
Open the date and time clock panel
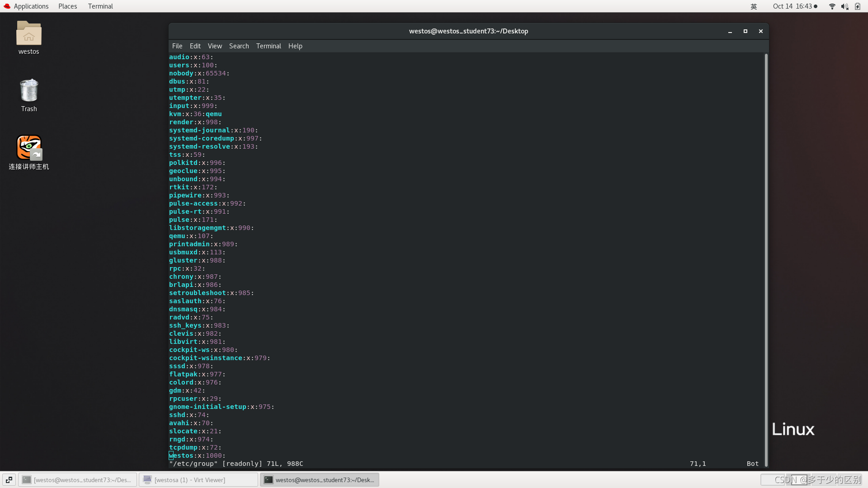point(792,6)
